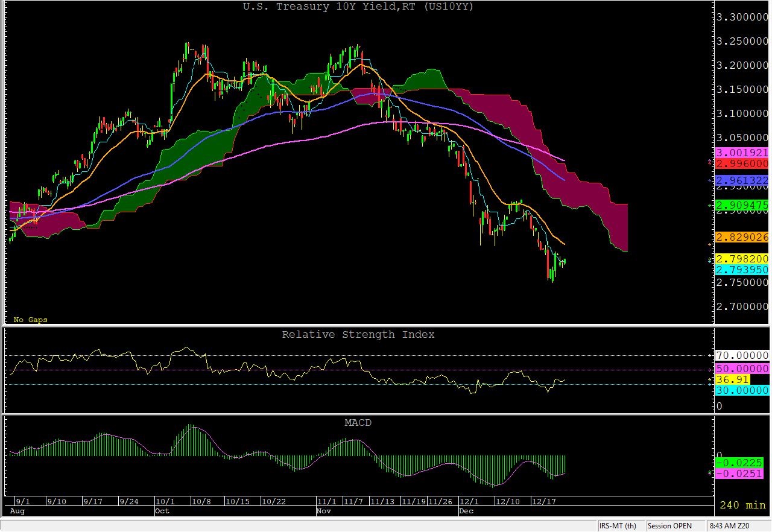Click the 10/15 date axis label
The image size is (772, 532).
tap(238, 502)
